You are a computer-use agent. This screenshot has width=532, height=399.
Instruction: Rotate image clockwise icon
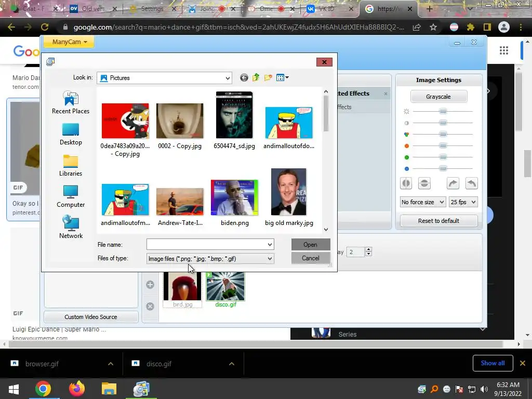pyautogui.click(x=453, y=183)
